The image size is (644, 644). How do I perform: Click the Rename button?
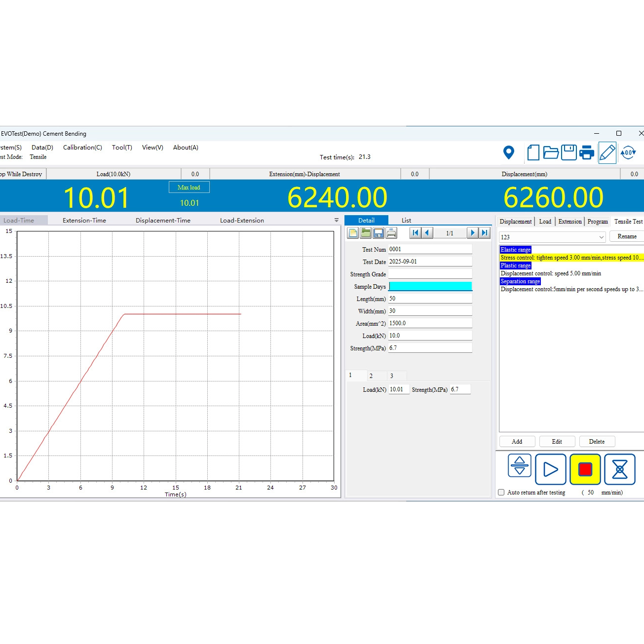coord(627,236)
